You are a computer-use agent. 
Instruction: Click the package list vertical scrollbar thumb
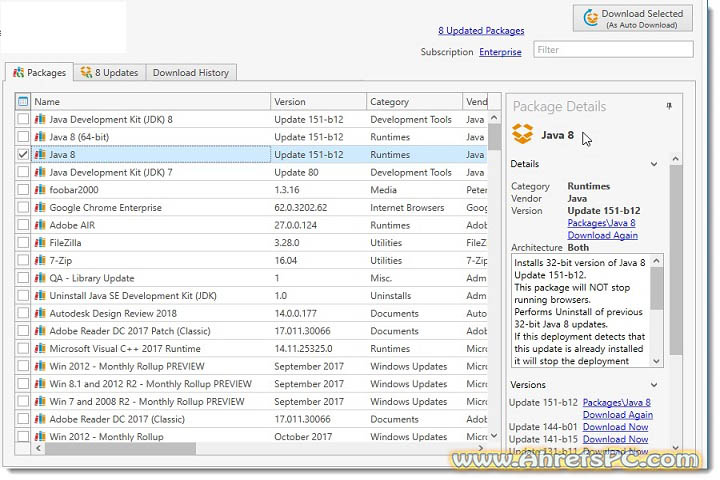pos(494,137)
